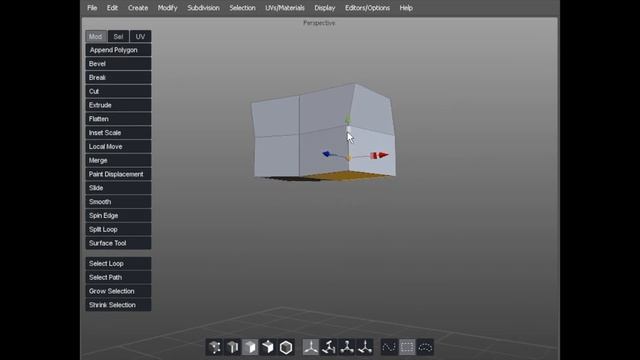The width and height of the screenshot is (640, 360).
Task: Click the Shrink Selection button
Action: pyautogui.click(x=118, y=305)
